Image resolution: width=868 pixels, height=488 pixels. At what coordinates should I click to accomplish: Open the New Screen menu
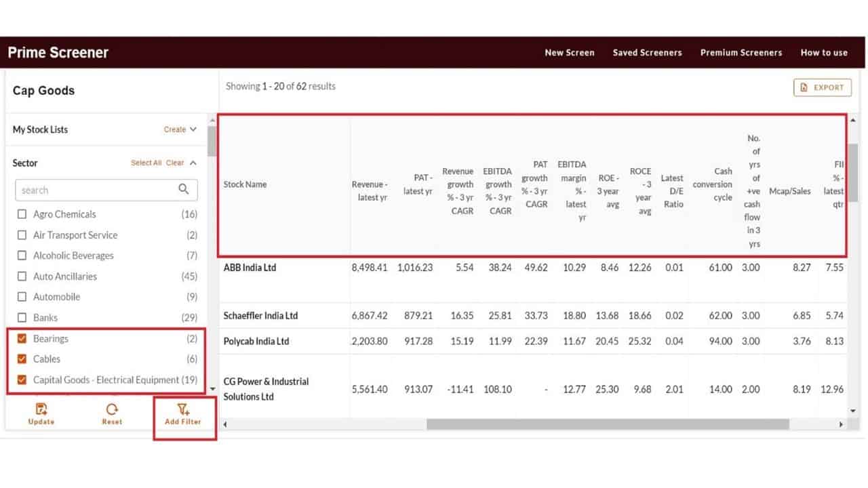tap(570, 52)
